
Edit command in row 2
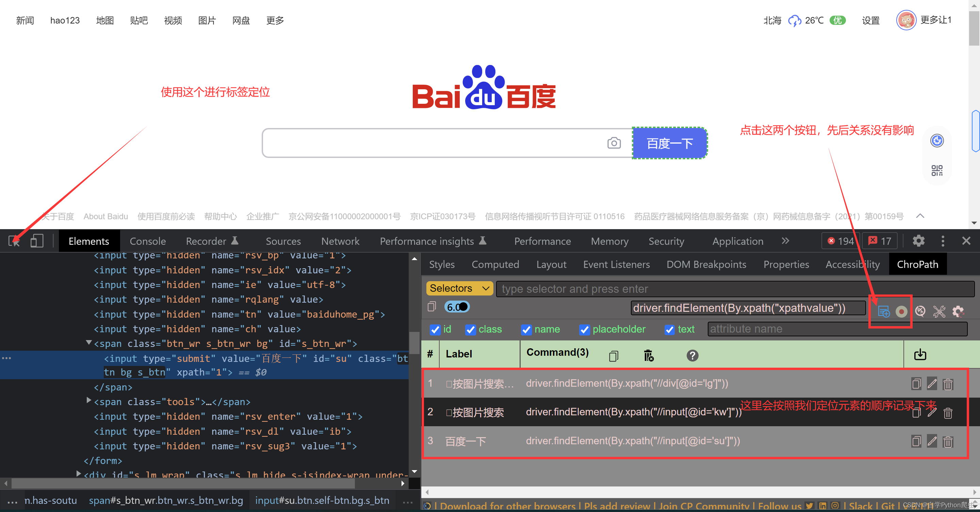click(x=932, y=412)
